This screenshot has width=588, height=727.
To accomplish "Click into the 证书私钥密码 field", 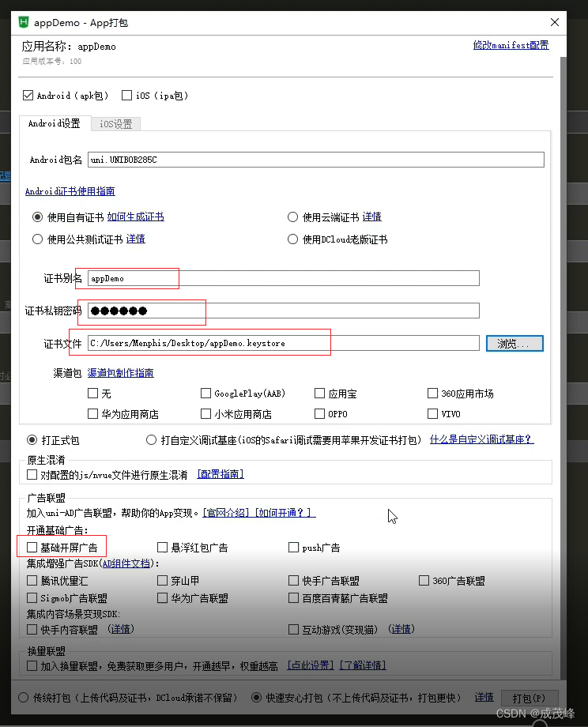I will tap(284, 311).
